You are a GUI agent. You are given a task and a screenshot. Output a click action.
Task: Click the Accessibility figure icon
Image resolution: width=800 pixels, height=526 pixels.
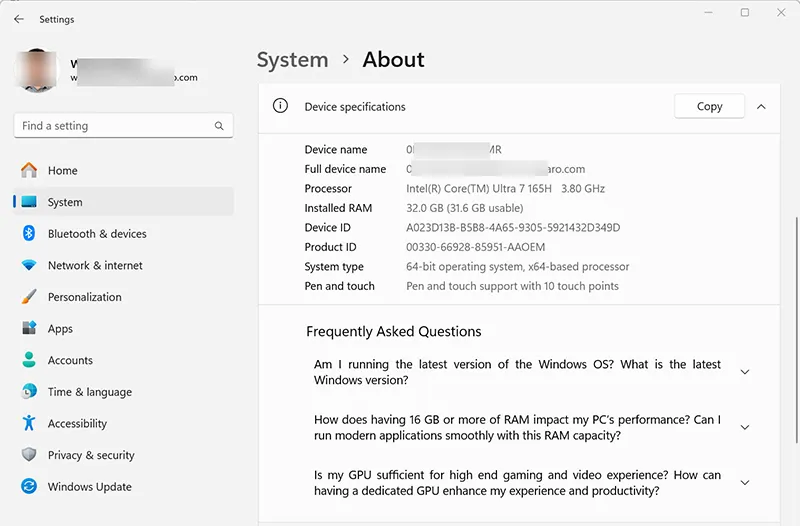[x=29, y=423]
